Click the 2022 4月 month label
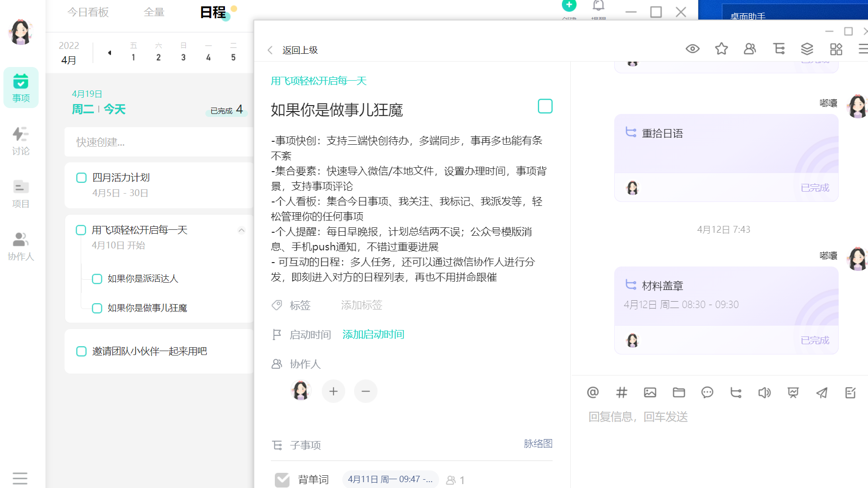Screen dimensions: 868x488 coord(69,53)
